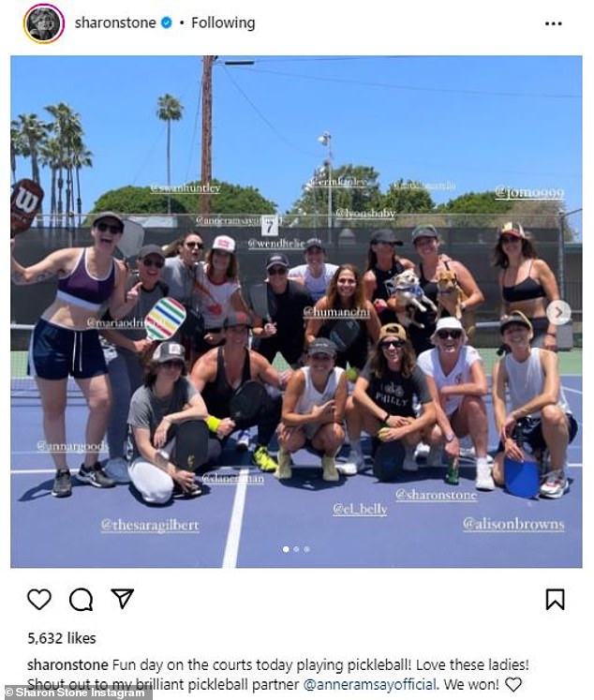Screen dimensions: 594x700
Task: Open sharonstone's profile picture story
Action: tap(44, 22)
